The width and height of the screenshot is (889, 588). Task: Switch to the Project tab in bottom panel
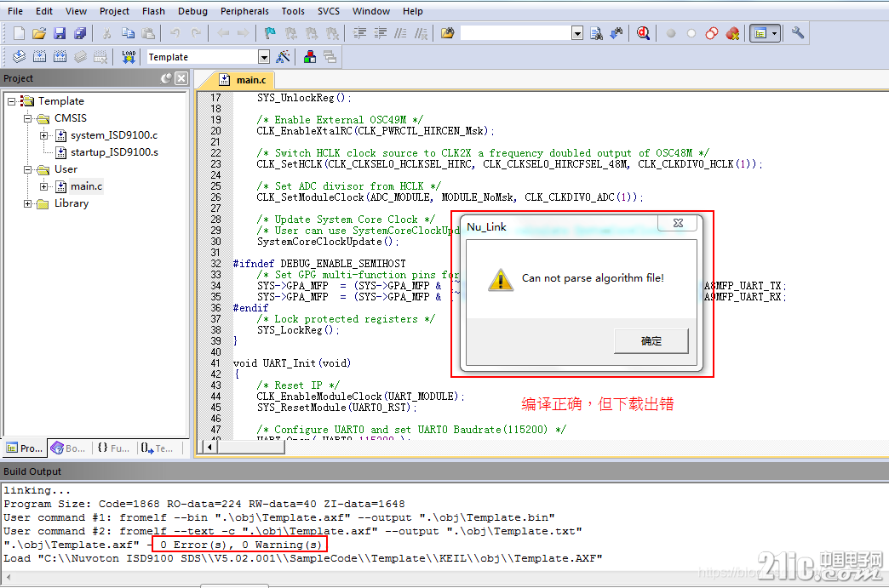pyautogui.click(x=25, y=448)
